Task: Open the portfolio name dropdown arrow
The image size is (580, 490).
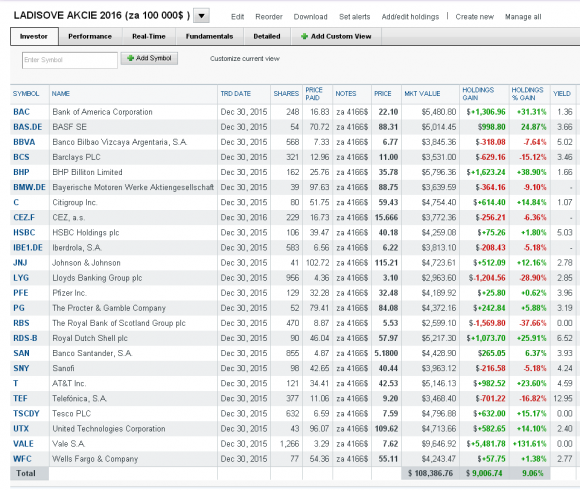Action: coord(202,16)
